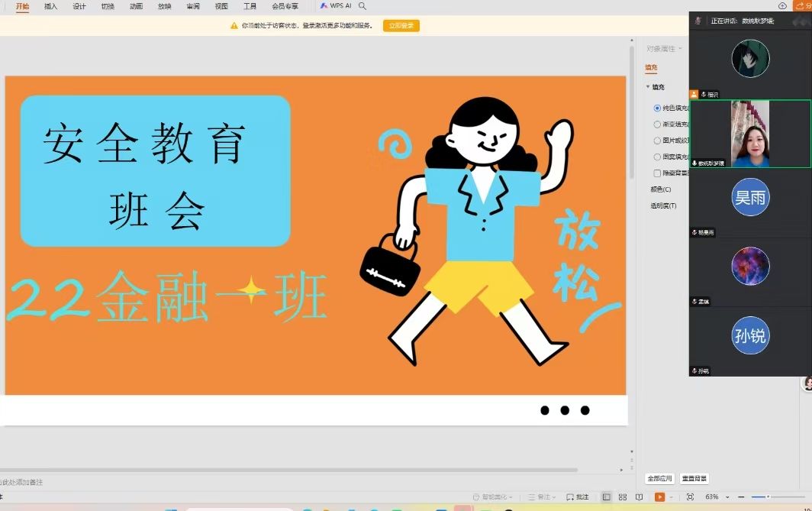Image resolution: width=812 pixels, height=511 pixels.
Task: Open reading view book icon
Action: (x=640, y=497)
